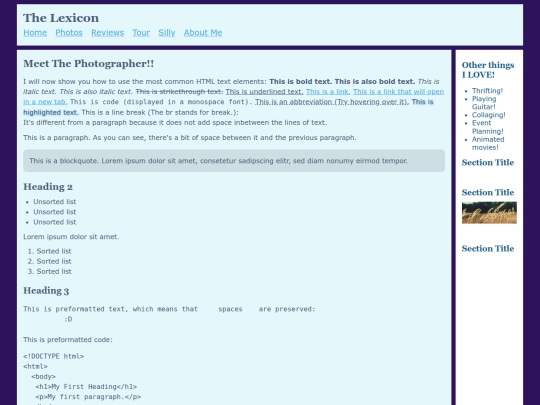540x405 pixels.
Task: Click the 'This is a link.' hyperlink
Action: (328, 92)
